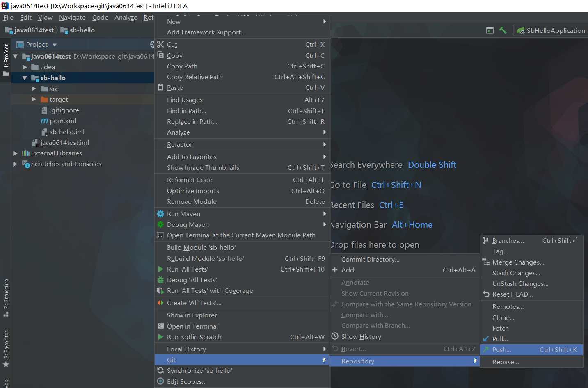Open the Project view dropdown
This screenshot has width=588, height=388.
pyautogui.click(x=54, y=45)
